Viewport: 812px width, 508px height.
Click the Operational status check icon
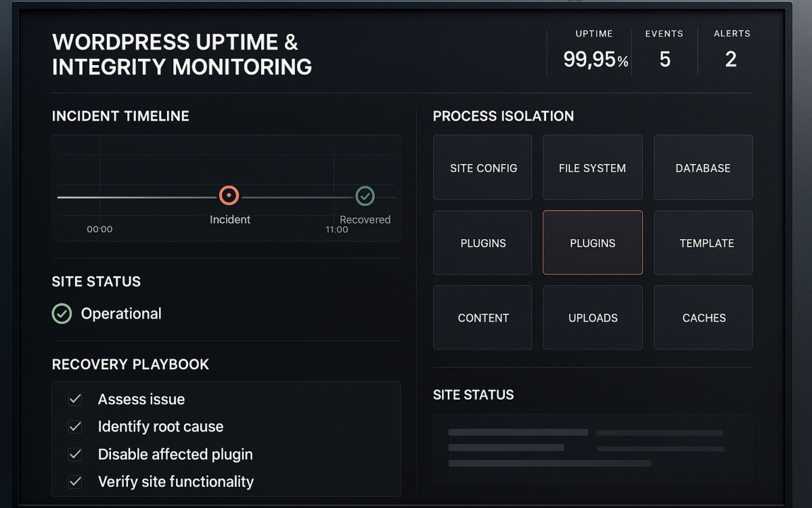[62, 314]
